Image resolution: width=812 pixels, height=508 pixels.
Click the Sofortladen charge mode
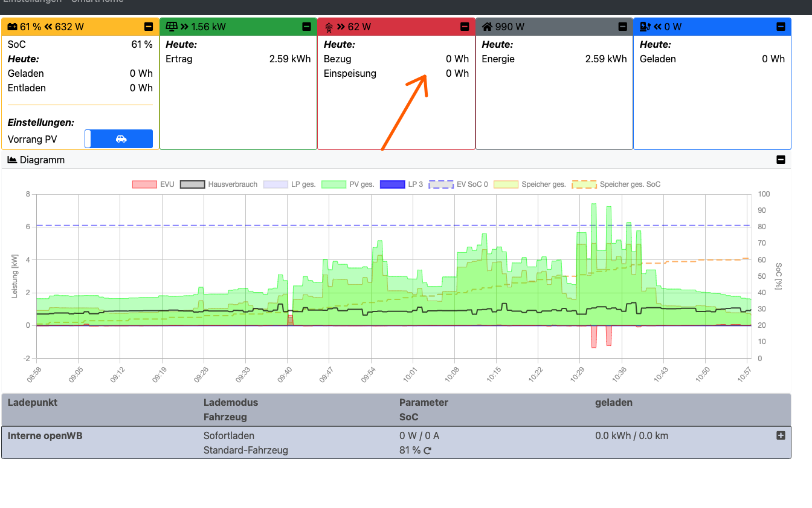229,435
